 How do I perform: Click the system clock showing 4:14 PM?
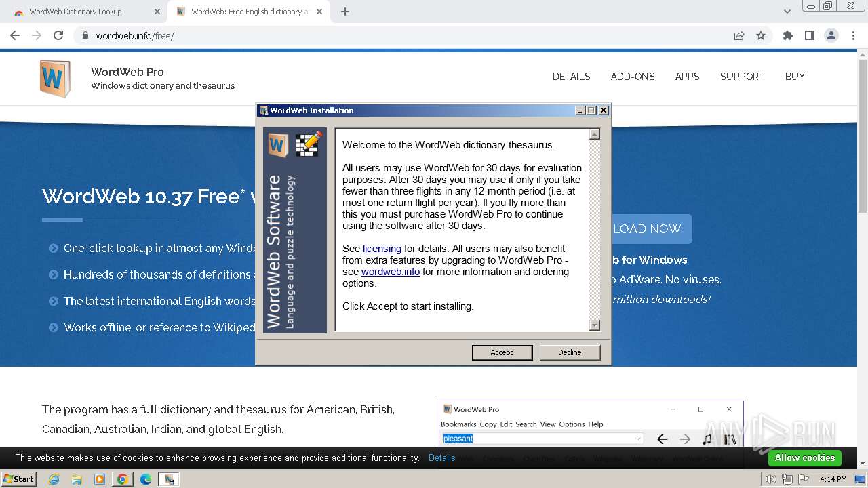833,479
